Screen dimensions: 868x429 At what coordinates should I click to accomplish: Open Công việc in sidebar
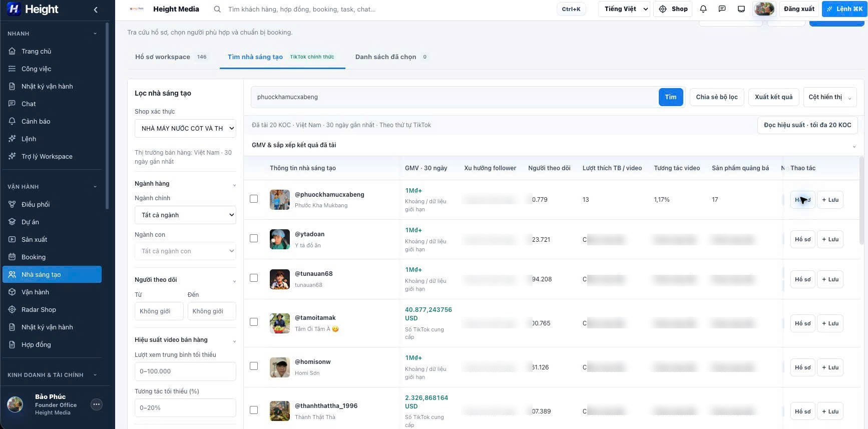[x=52, y=69]
